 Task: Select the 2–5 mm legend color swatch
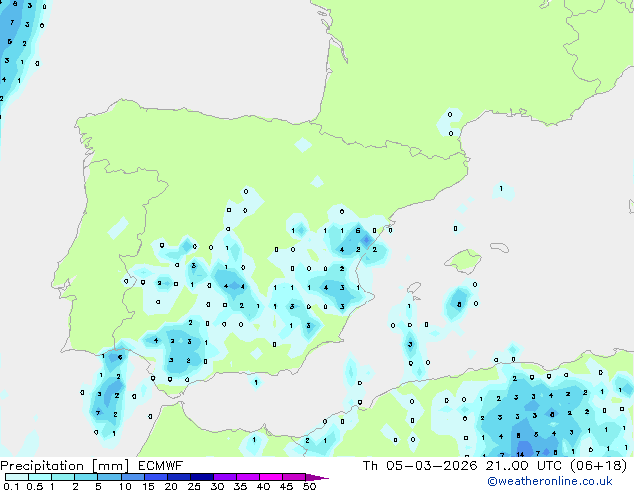[x=86, y=477]
